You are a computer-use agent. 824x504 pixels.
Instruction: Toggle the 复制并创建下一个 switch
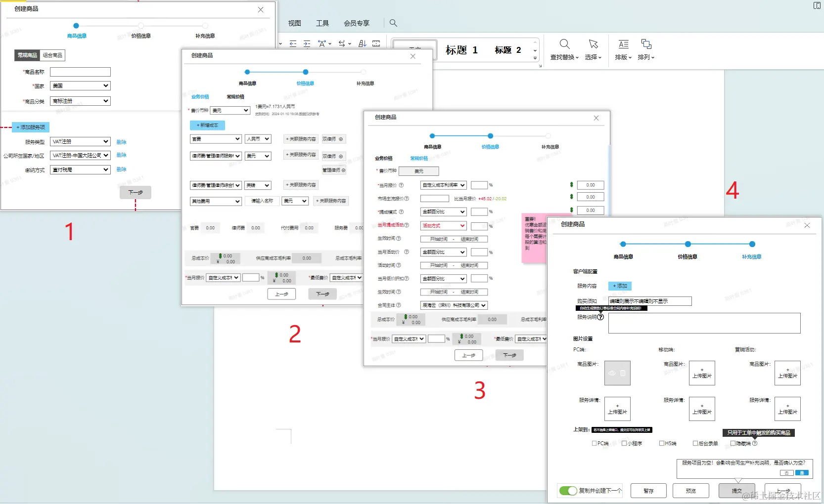tap(568, 491)
